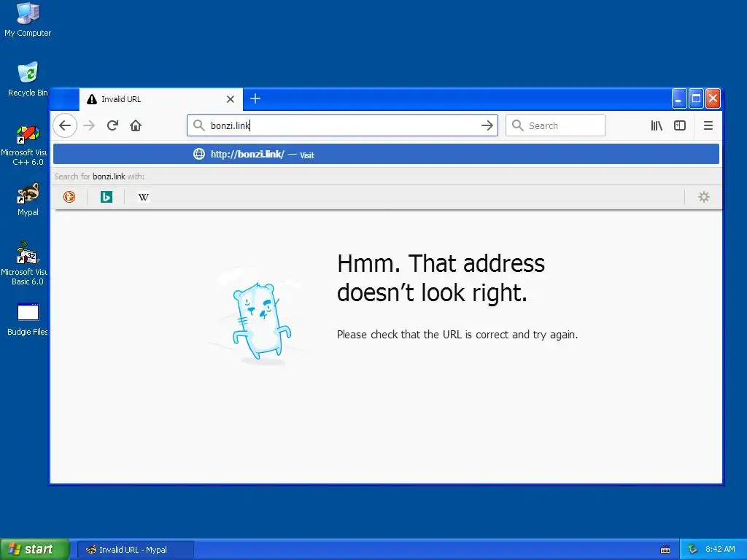Screen dimensions: 747x560
Task: Open the hamburger application menu
Action: [x=708, y=125]
